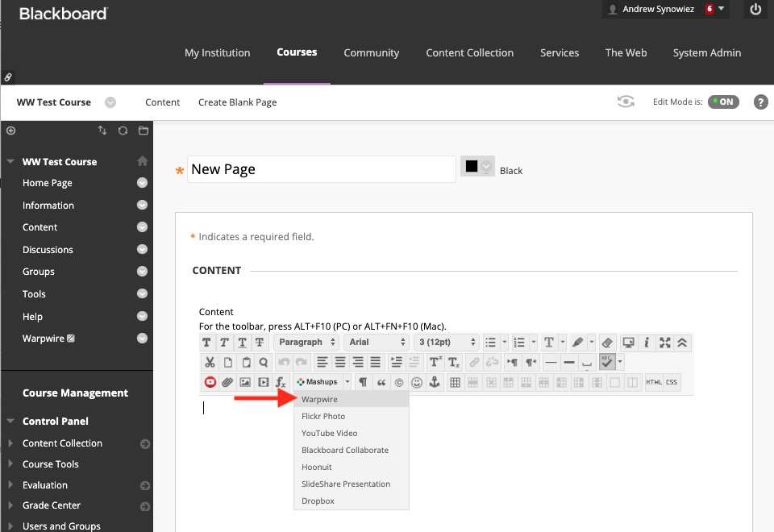This screenshot has width=774, height=532.
Task: Insert a table using grid icon
Action: (455, 382)
